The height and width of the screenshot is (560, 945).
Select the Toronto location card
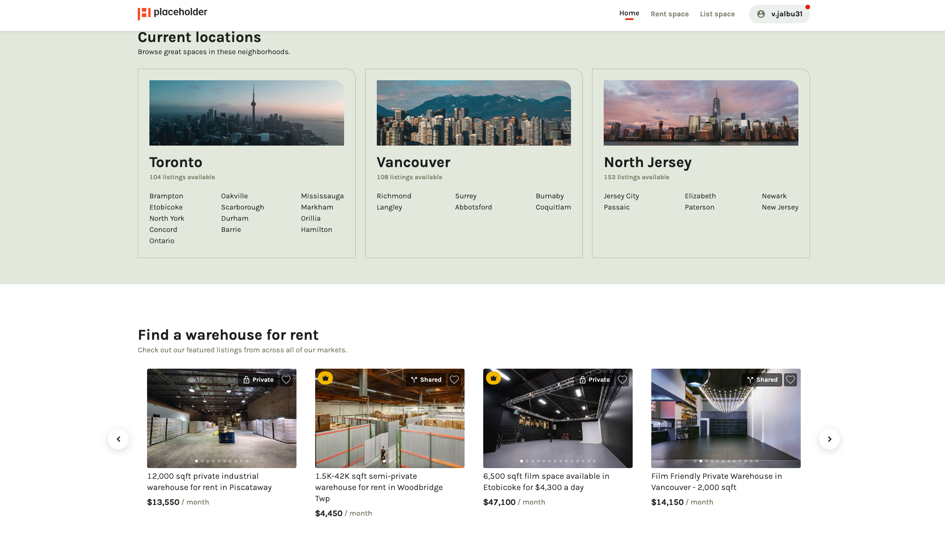pos(246,163)
